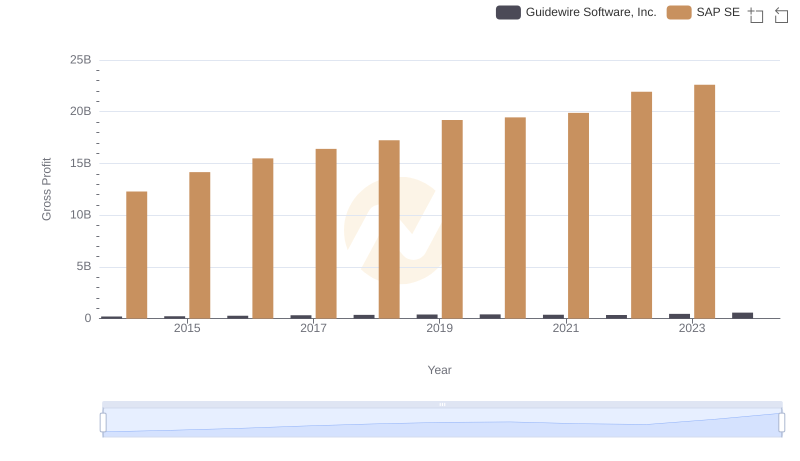Viewport: 800px width, 461px height.
Task: Click the zoom area select icon
Action: [756, 15]
